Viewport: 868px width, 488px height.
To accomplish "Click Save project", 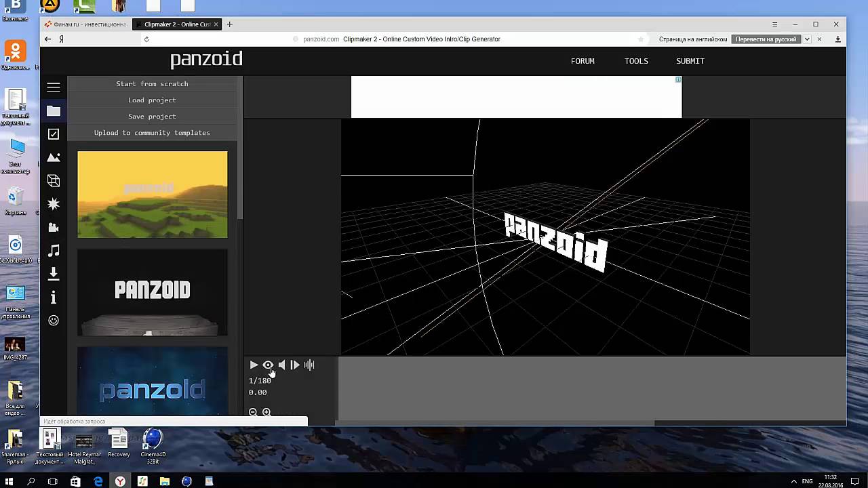I will pos(152,117).
